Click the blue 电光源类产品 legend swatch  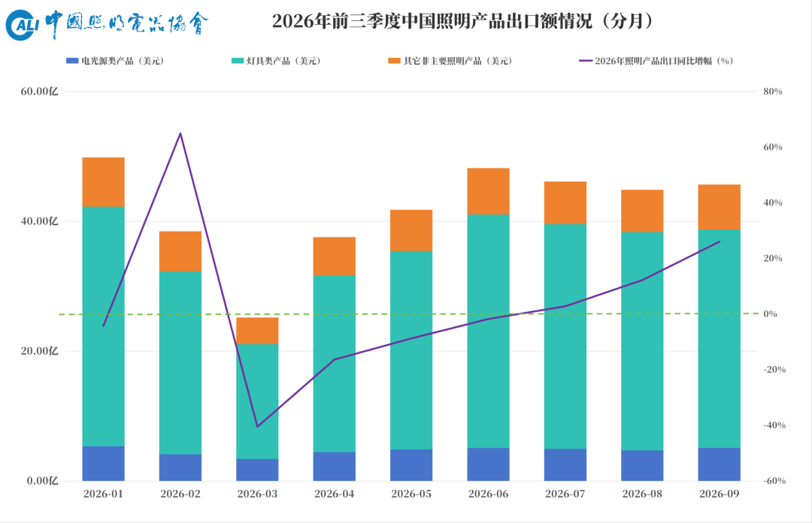click(x=72, y=61)
